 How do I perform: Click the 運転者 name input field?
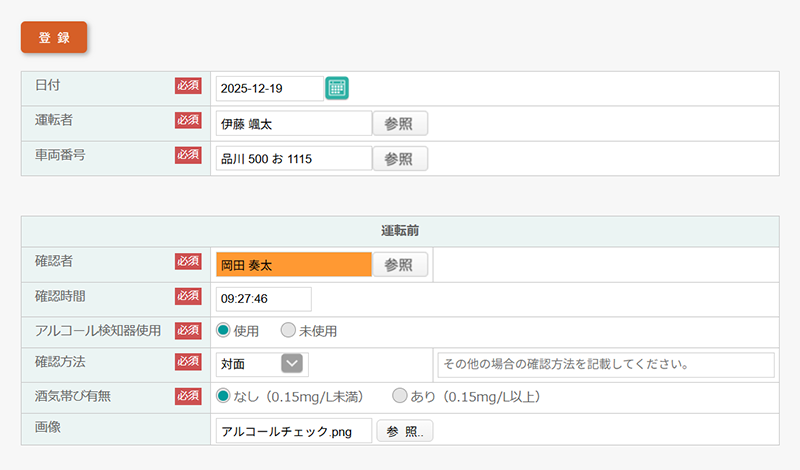(x=293, y=124)
